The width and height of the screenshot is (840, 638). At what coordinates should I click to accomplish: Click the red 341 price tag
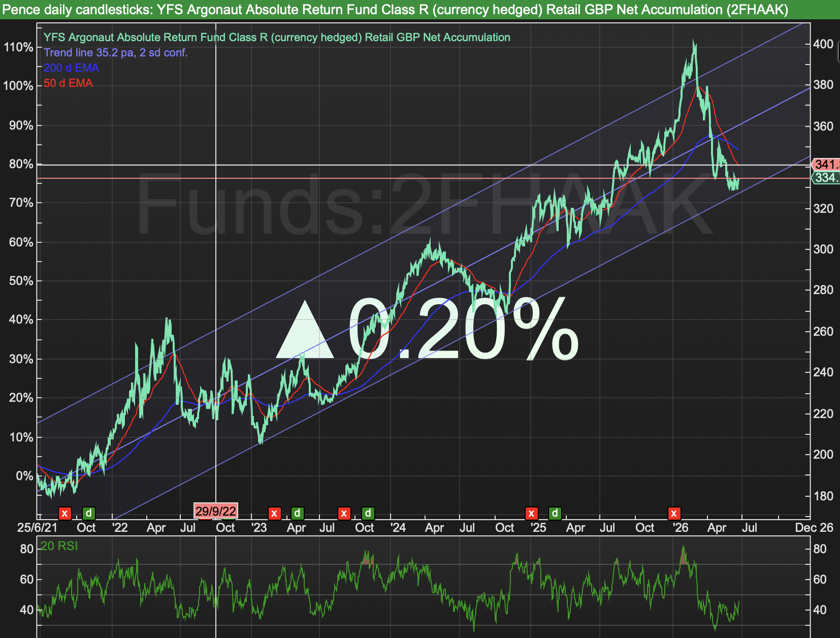tap(826, 165)
